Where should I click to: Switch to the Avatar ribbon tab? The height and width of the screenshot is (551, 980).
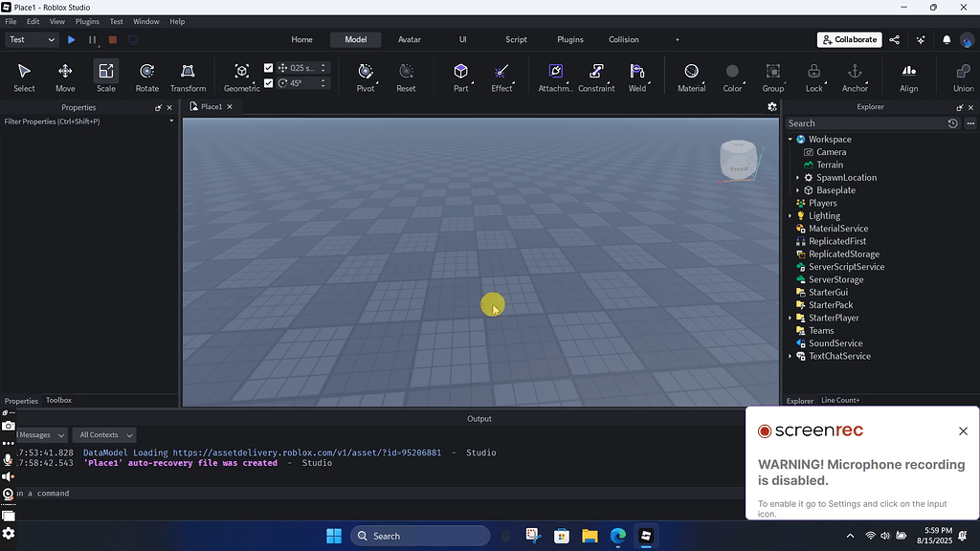[410, 39]
